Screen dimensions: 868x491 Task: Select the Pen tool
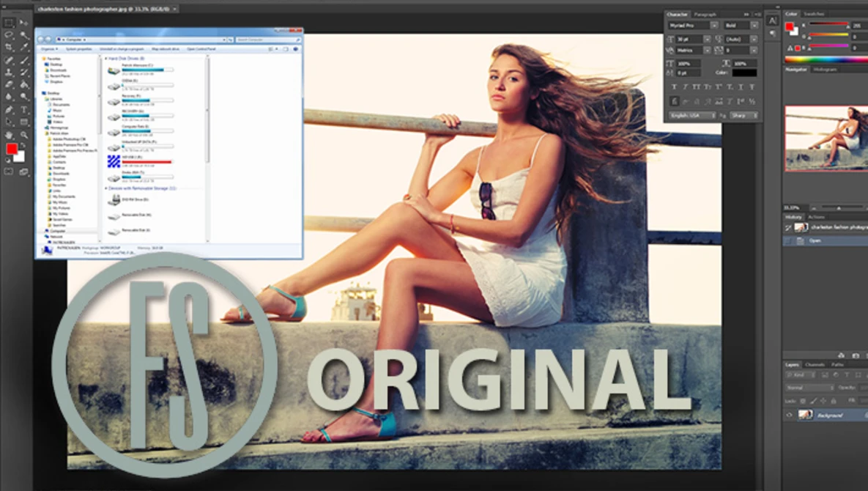coord(9,110)
